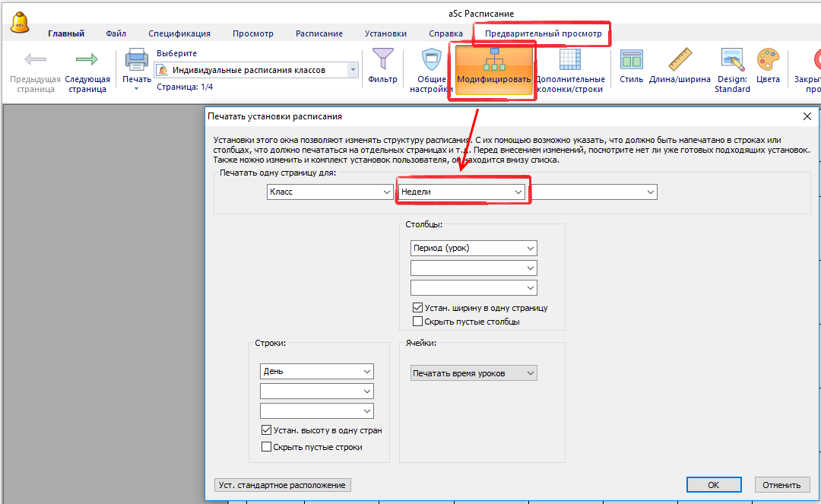Click the Modify (Модифицировать) icon
The height and width of the screenshot is (504, 821).
click(x=493, y=61)
